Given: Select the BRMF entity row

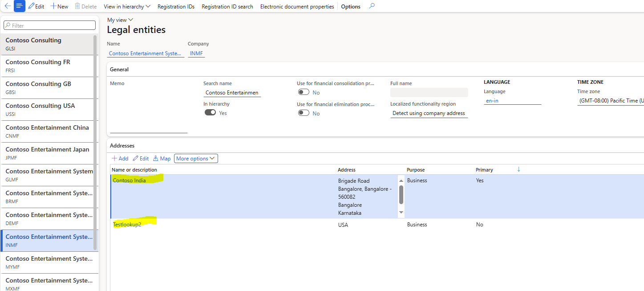Looking at the screenshot, I should tap(47, 197).
